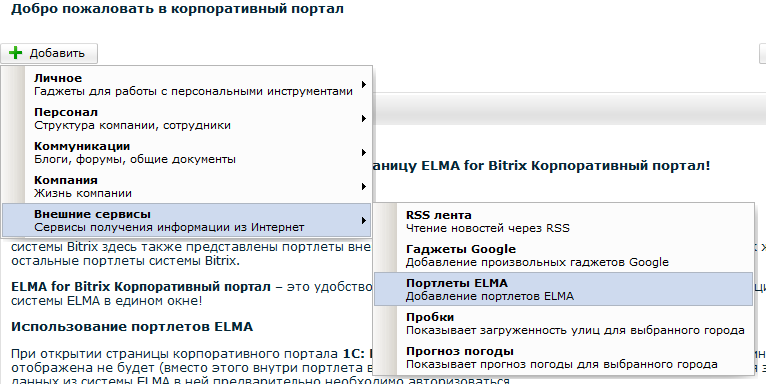Choose the Прогноз погоды gadget
The height and width of the screenshot is (384, 766).
564,357
